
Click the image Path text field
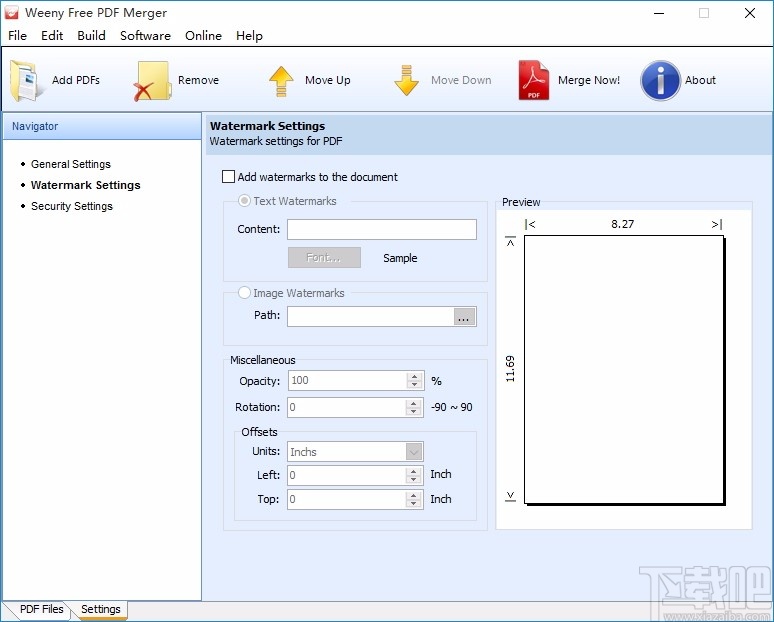(x=370, y=316)
